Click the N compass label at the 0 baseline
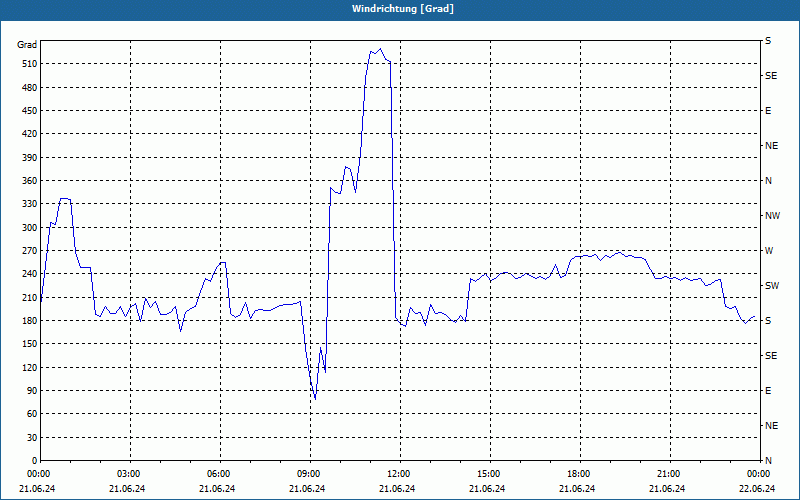Image resolution: width=800 pixels, height=500 pixels. (x=768, y=460)
